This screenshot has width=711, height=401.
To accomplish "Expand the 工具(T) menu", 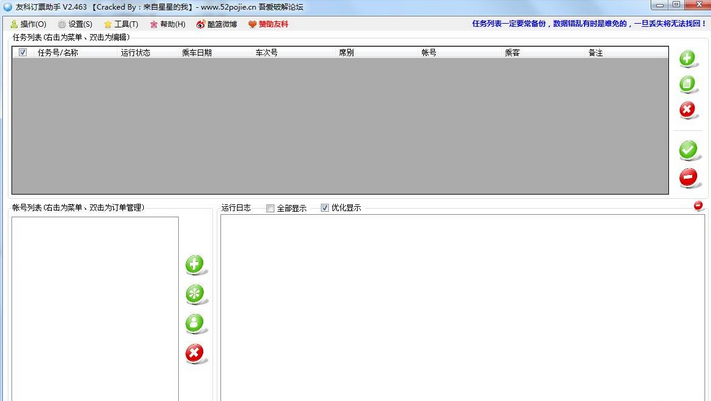I will pos(121,24).
